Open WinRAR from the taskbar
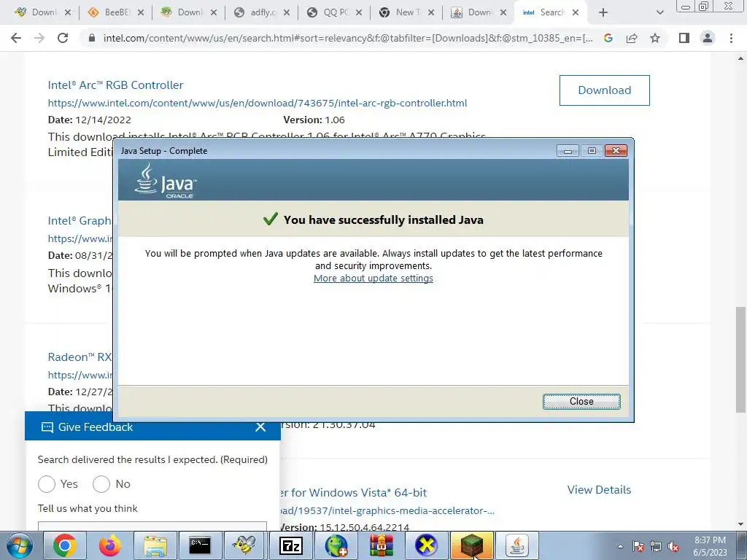This screenshot has width=747, height=560. (x=381, y=545)
